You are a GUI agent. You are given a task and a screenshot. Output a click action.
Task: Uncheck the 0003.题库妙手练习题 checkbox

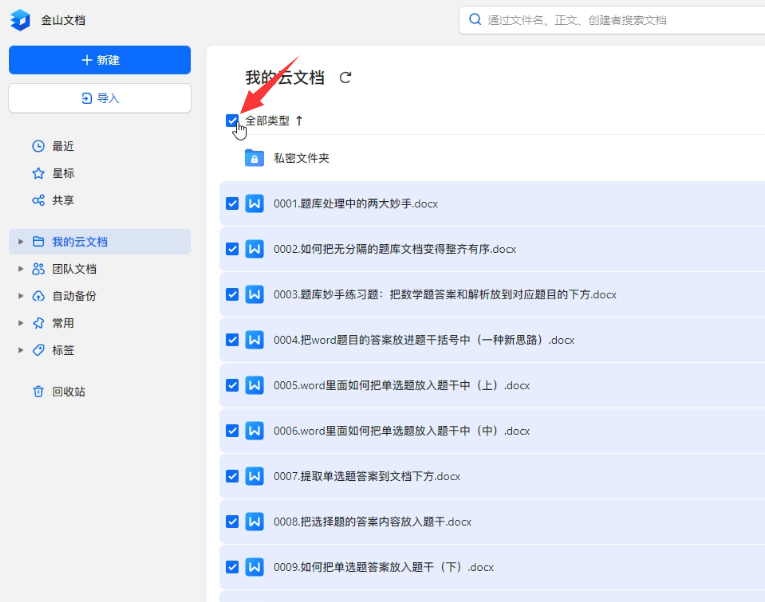232,295
